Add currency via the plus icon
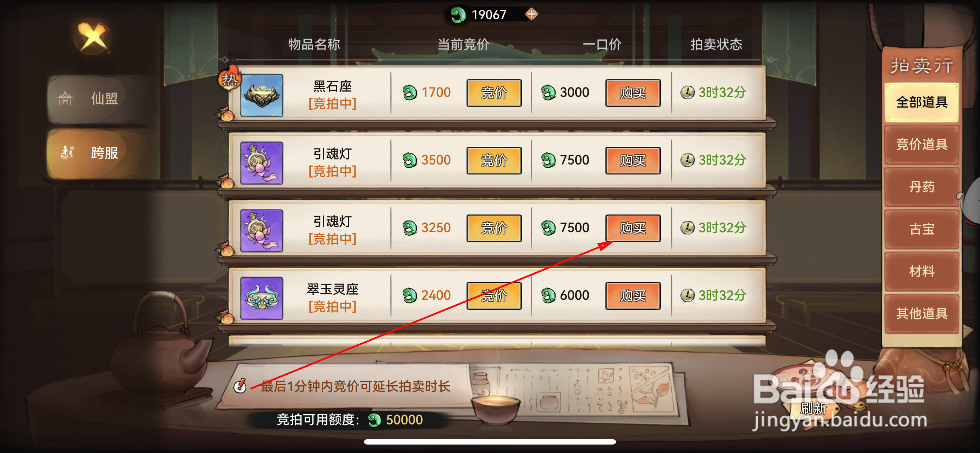 pos(531,14)
